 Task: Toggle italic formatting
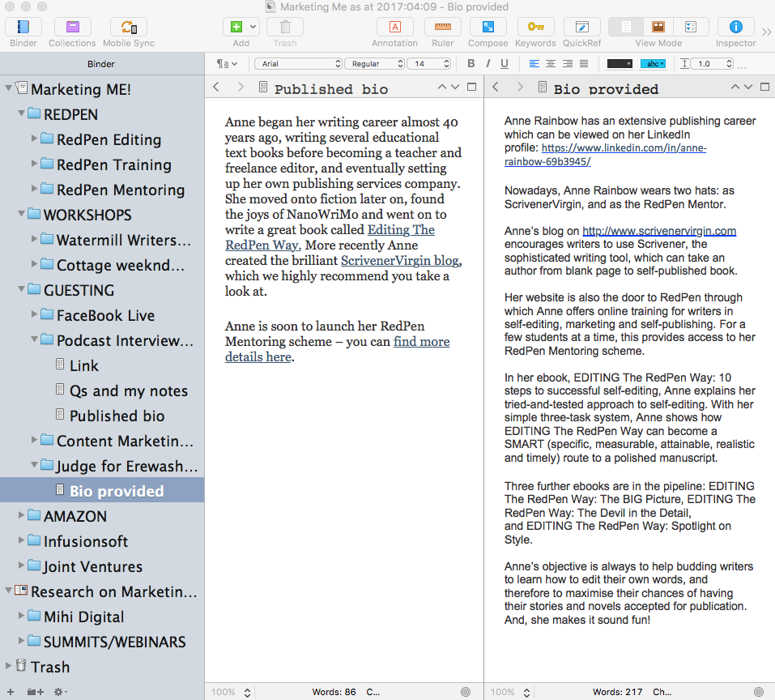click(x=488, y=63)
